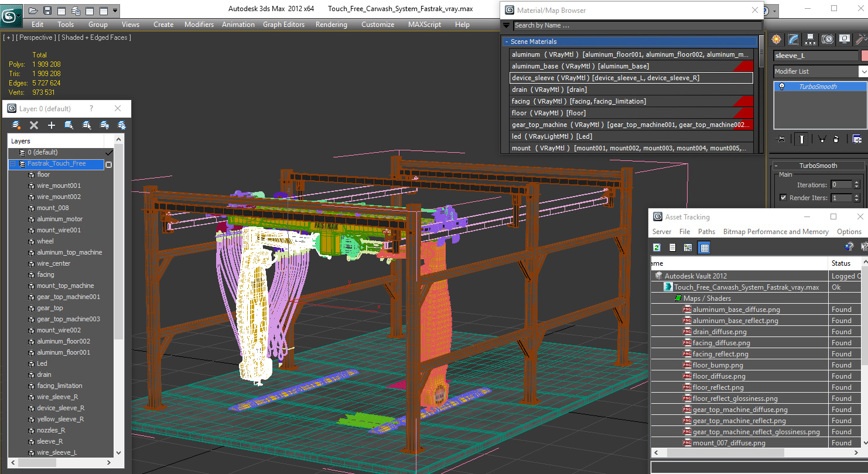Open the 3ds Max application menu logo
Image resolution: width=868 pixels, height=474 pixels.
(11, 15)
